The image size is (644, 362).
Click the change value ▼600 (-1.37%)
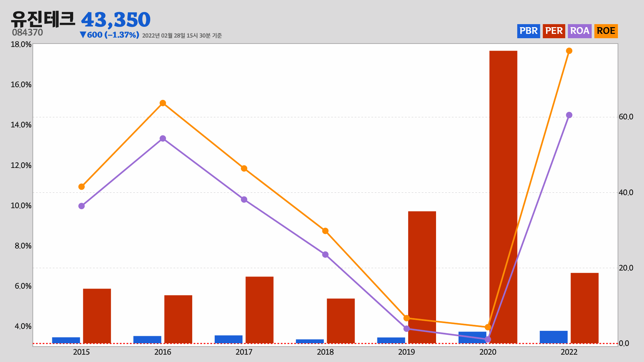coord(109,35)
